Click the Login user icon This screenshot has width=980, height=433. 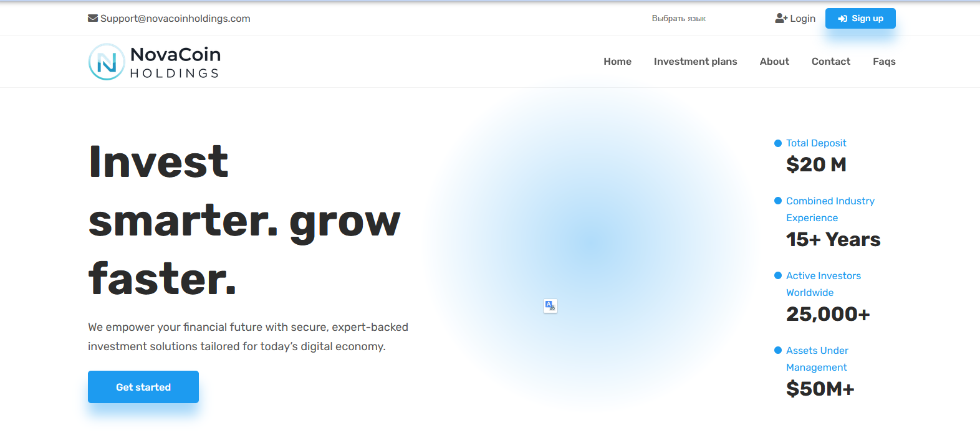pyautogui.click(x=781, y=19)
